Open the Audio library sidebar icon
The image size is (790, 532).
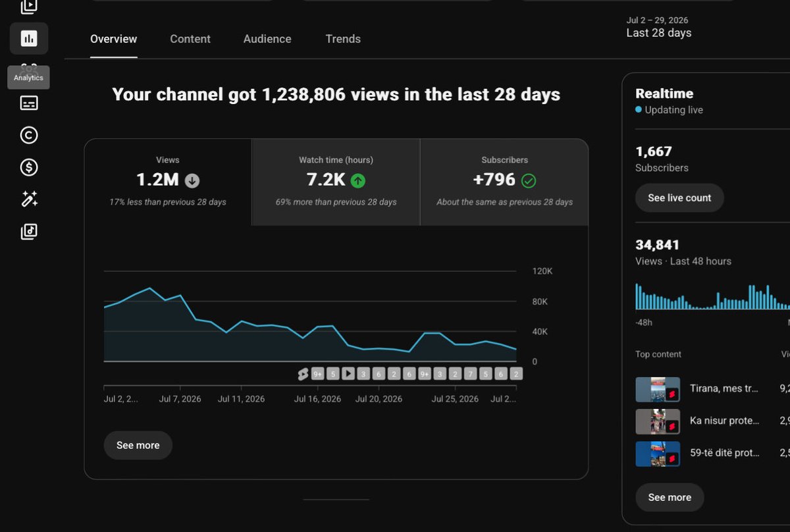click(x=29, y=232)
